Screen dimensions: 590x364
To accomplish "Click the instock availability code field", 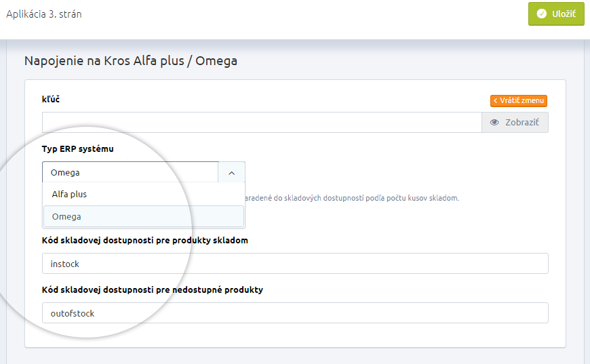I will (x=295, y=263).
